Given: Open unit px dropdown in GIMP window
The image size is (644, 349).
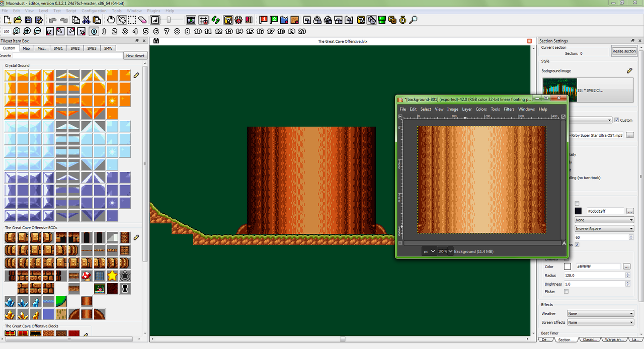Looking at the screenshot, I should pyautogui.click(x=429, y=251).
